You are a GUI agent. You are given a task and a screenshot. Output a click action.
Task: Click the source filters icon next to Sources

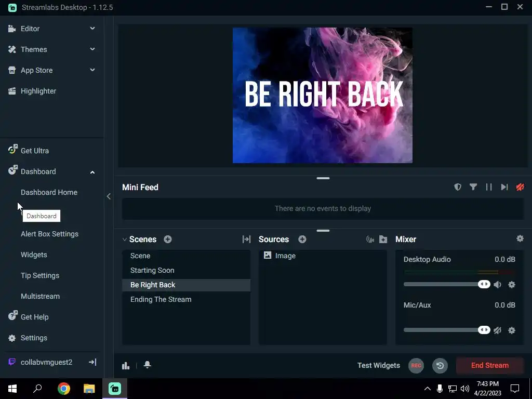click(x=370, y=240)
